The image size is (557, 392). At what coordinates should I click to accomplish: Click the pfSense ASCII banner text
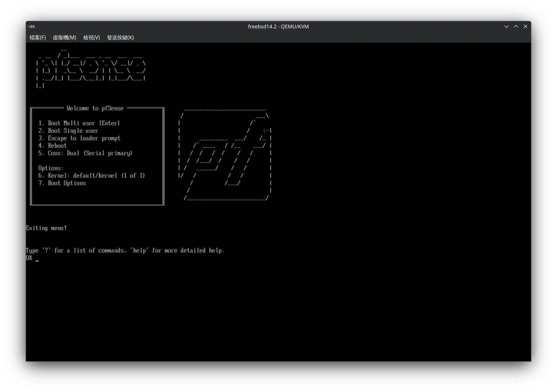pyautogui.click(x=91, y=68)
